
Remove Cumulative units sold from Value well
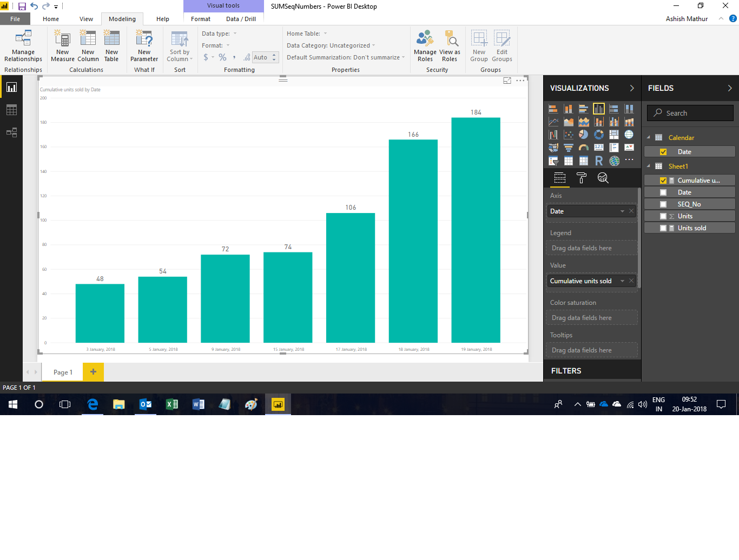[x=631, y=281]
